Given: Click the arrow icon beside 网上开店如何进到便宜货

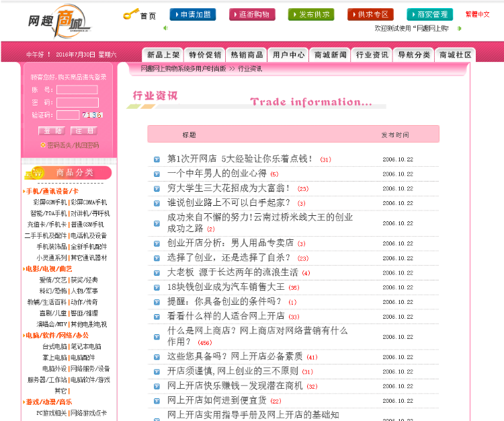Looking at the screenshot, I should coord(157,401).
